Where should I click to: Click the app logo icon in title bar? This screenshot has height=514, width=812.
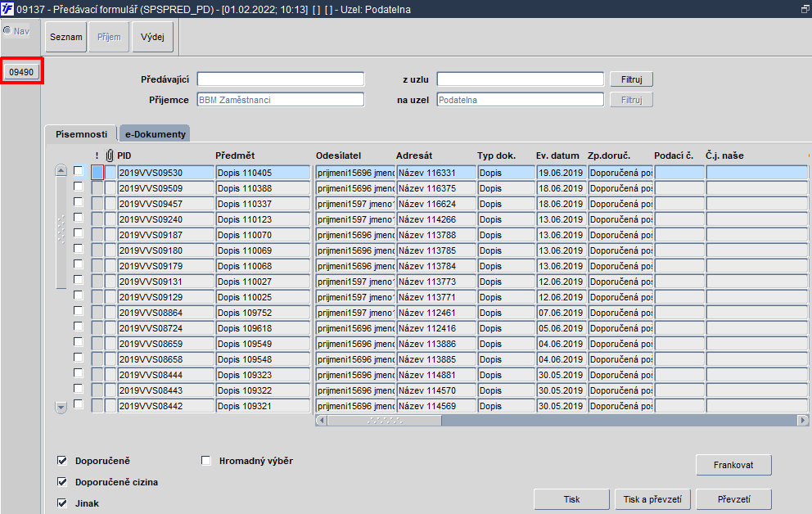(x=7, y=9)
